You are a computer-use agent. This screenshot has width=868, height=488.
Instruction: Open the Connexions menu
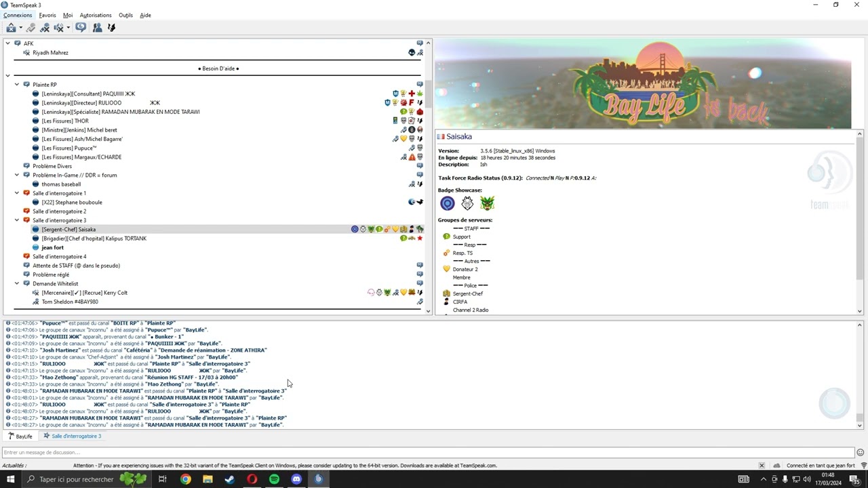click(x=18, y=15)
